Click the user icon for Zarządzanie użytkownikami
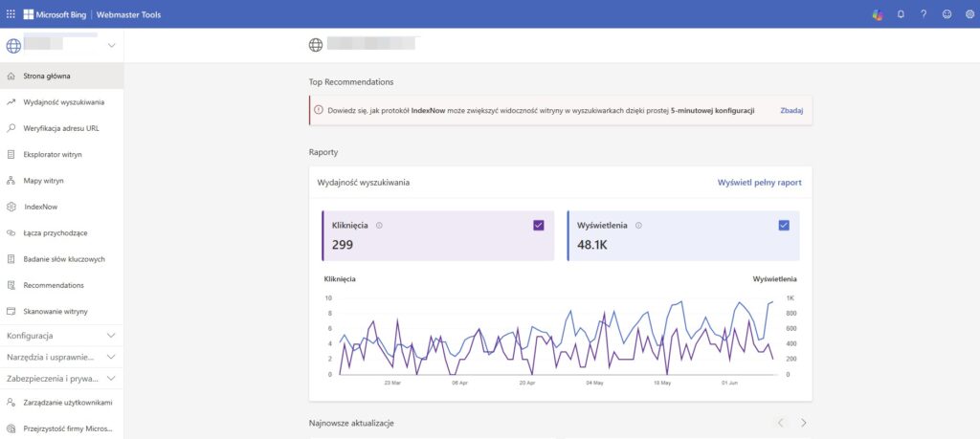980x439 pixels. (11, 402)
